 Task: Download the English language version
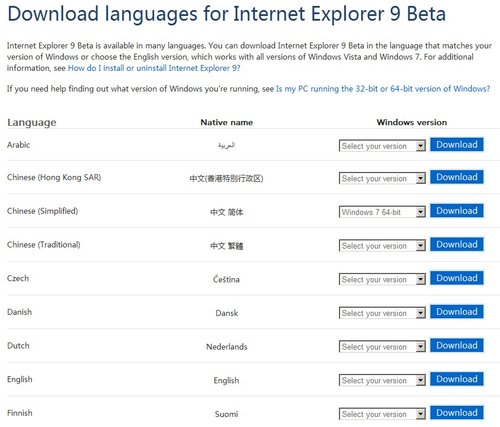pyautogui.click(x=457, y=379)
